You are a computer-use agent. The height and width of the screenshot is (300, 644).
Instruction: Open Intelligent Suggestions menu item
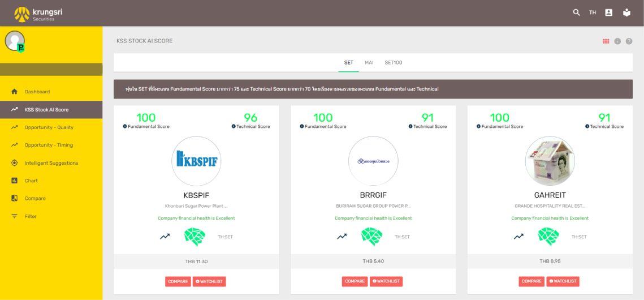pos(51,163)
